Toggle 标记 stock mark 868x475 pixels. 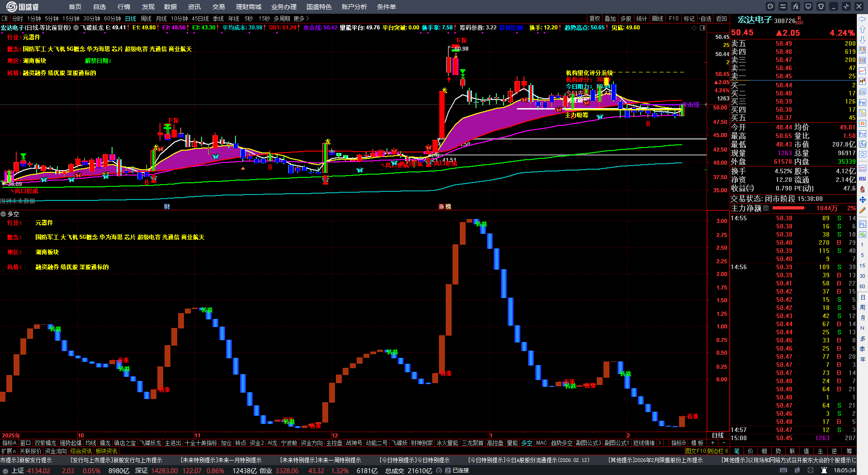[x=689, y=19]
